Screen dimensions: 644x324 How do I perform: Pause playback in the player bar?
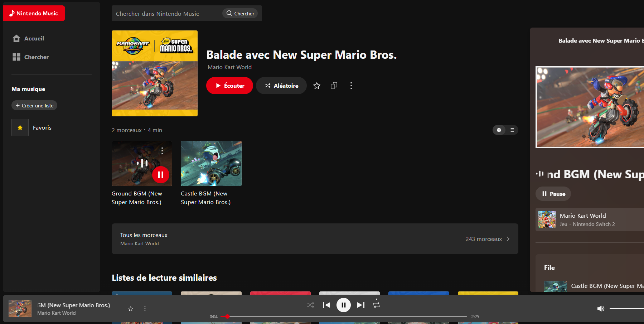[x=344, y=305]
